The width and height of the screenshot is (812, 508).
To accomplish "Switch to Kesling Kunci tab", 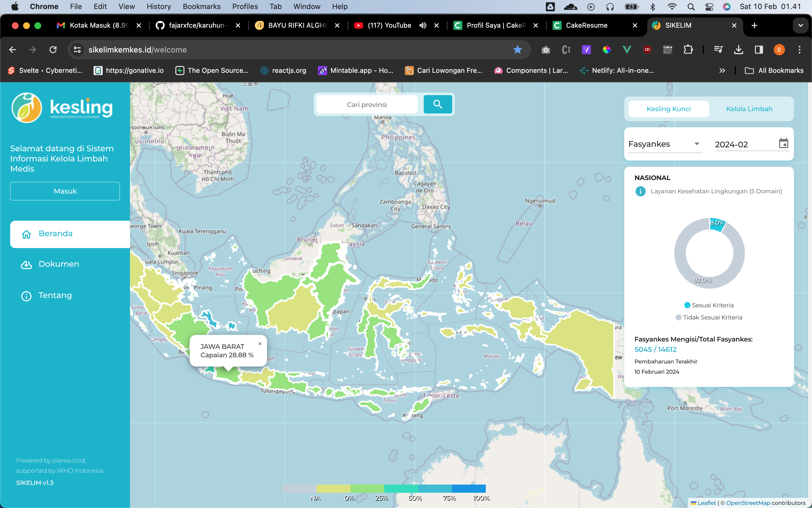I will pos(668,109).
